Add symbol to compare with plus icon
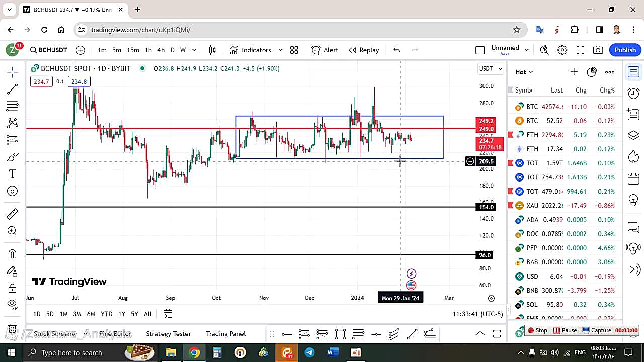This screenshot has height=362, width=644. click(x=80, y=50)
